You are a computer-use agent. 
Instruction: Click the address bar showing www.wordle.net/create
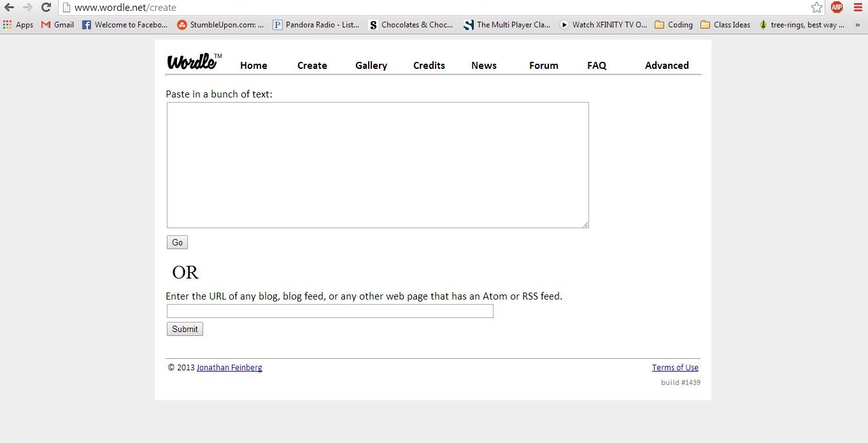click(433, 8)
